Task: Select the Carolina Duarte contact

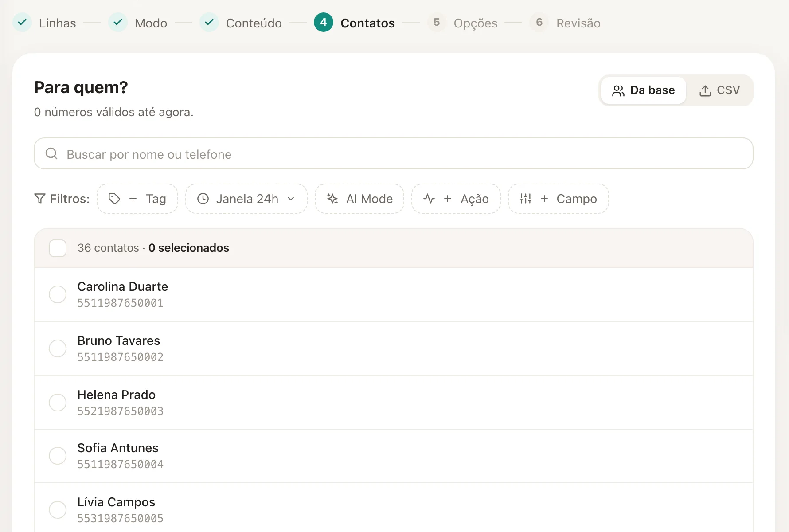Action: coord(58,294)
